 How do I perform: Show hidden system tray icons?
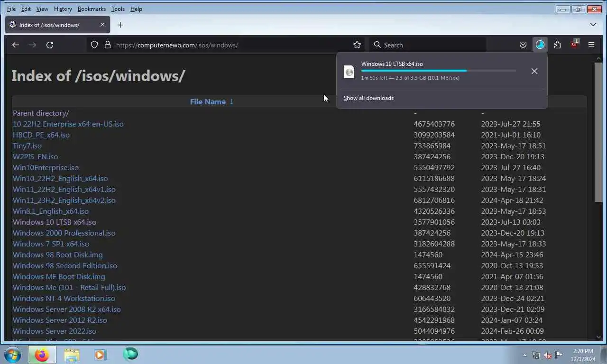524,355
